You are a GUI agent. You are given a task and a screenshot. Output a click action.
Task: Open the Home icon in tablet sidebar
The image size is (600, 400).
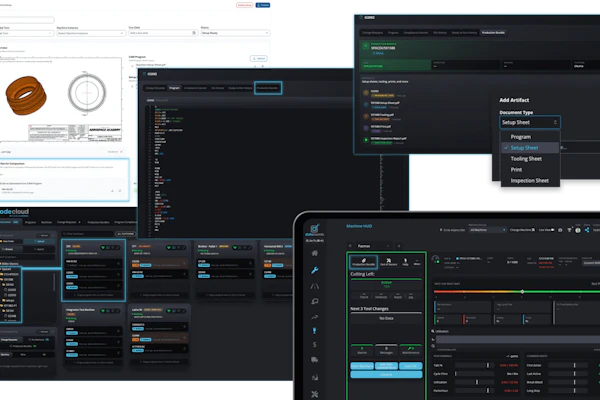coord(315,253)
